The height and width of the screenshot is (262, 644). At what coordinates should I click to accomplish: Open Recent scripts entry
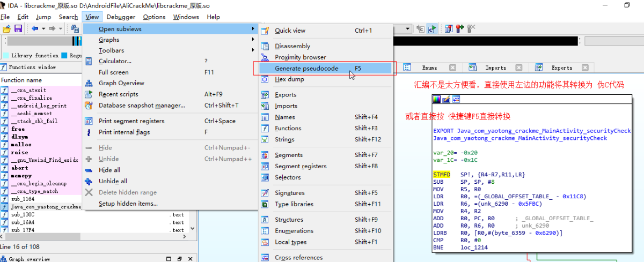pos(170,94)
